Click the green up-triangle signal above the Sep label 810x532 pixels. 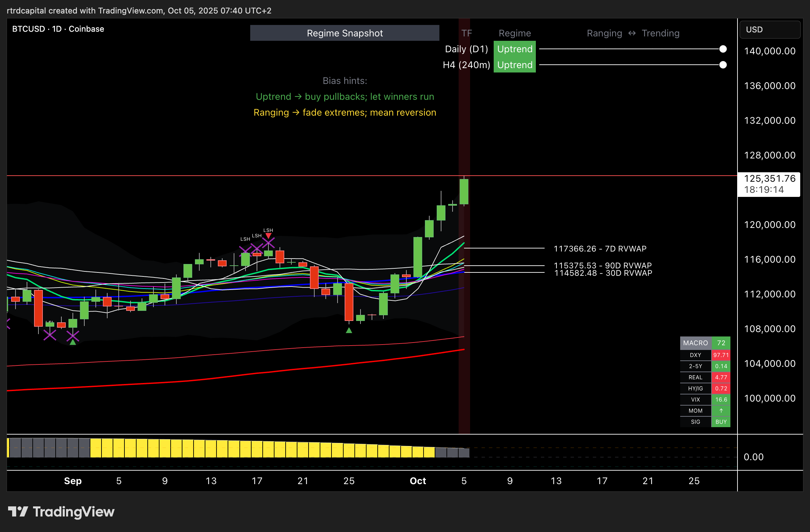point(73,342)
